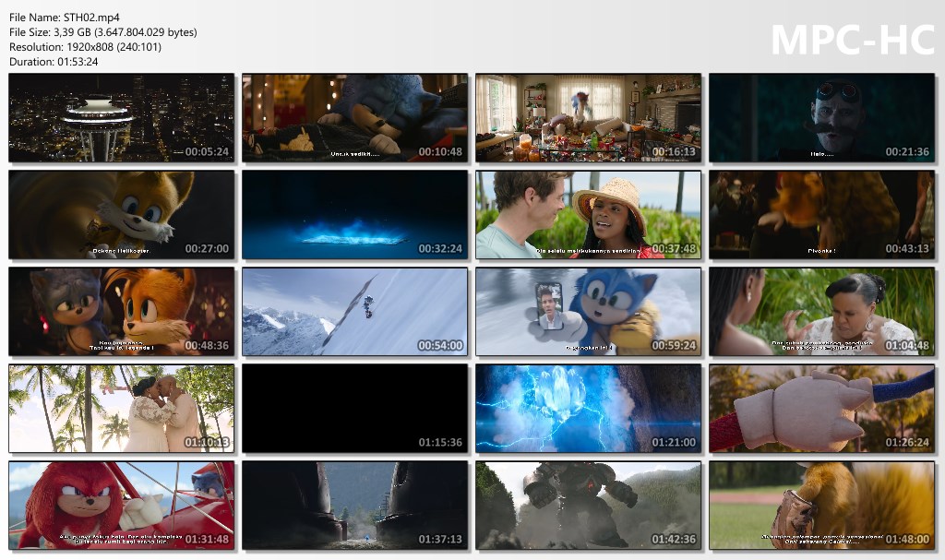Open the giant robot thumbnail at 01:42:36
The width and height of the screenshot is (945, 560).
click(588, 506)
